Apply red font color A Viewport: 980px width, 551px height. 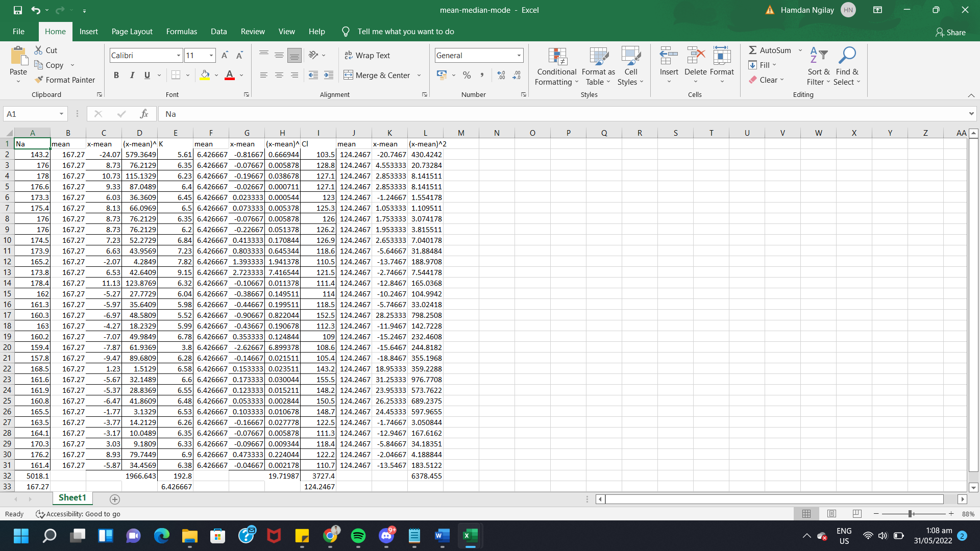(x=230, y=75)
